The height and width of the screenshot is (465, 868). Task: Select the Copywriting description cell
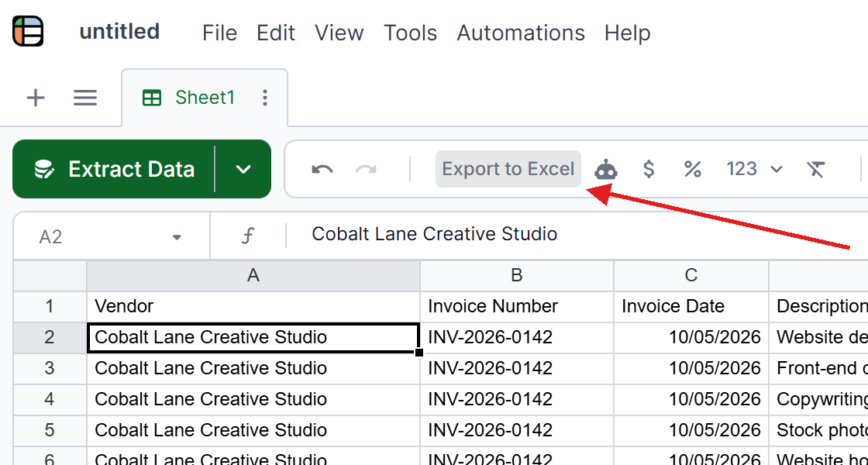(x=818, y=399)
